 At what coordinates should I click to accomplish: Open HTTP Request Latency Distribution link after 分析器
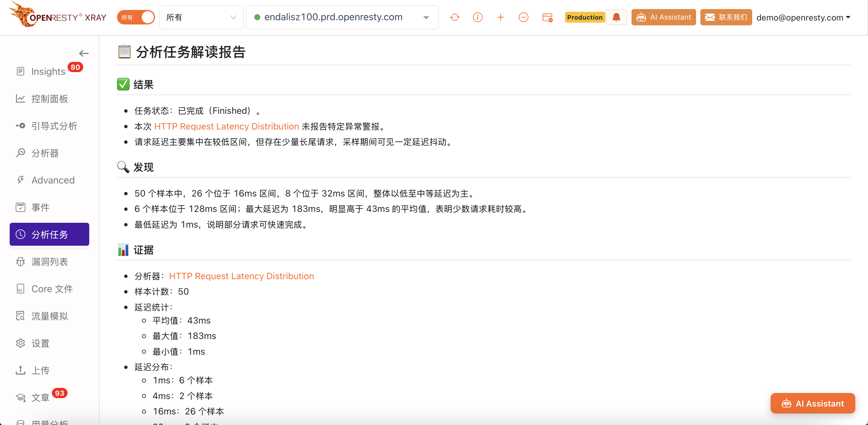point(241,276)
